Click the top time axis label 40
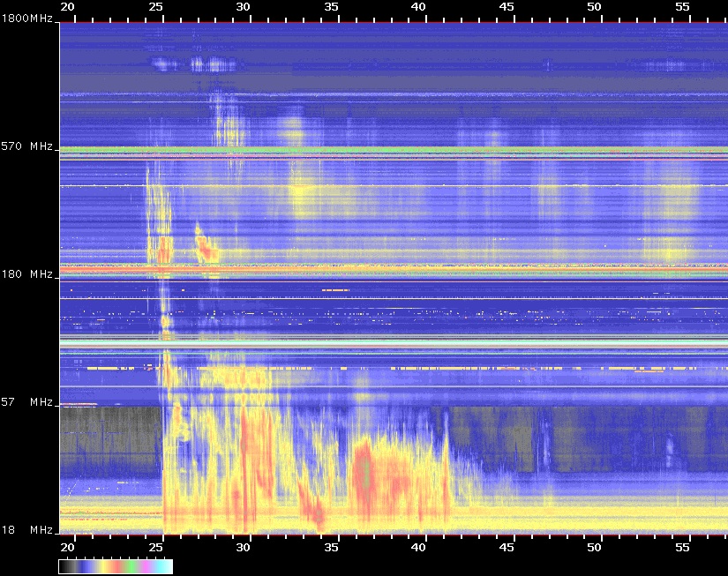Screen dimensions: 728x576 (418, 7)
